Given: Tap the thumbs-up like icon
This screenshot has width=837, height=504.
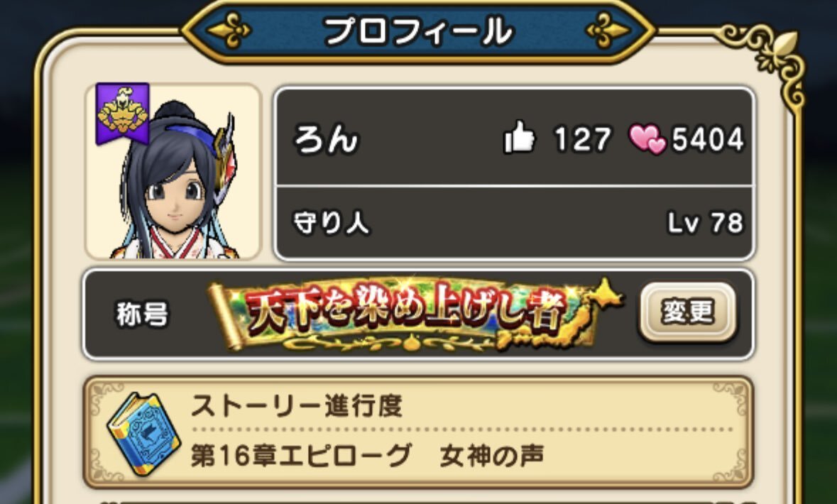Looking at the screenshot, I should pos(519,137).
